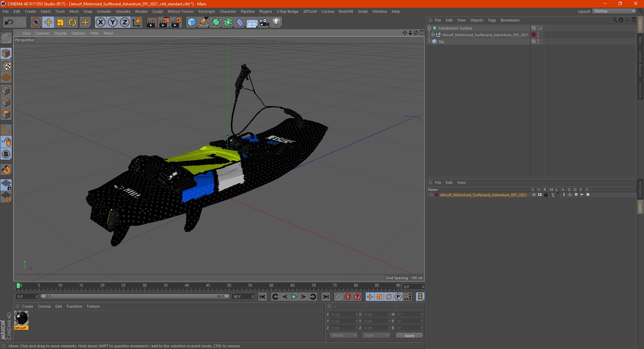The width and height of the screenshot is (644, 349).
Task: Activate the Scale tool
Action: 60,22
